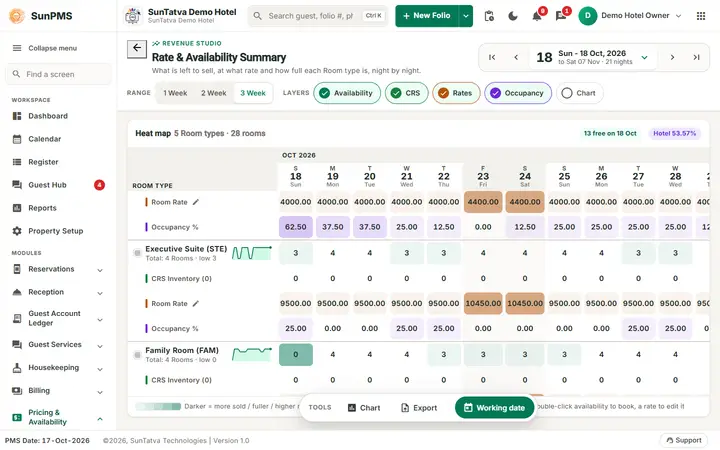
Task: Toggle the Availability layer
Action: (x=347, y=93)
